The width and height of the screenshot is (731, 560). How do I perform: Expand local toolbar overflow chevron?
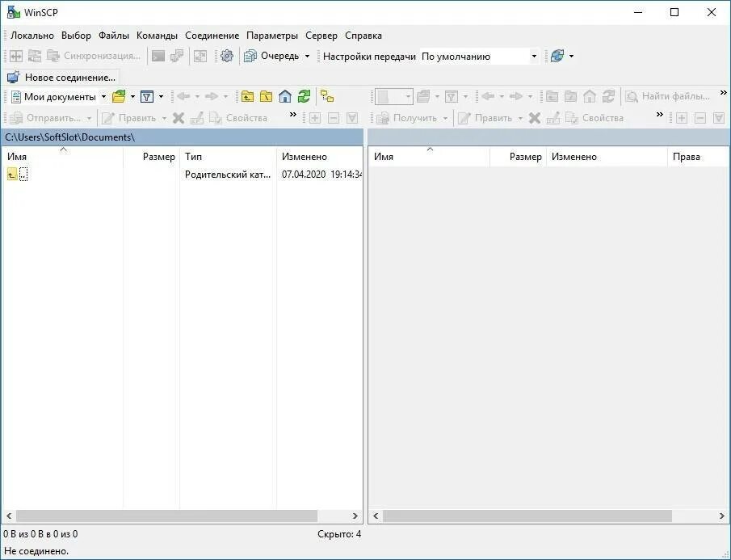point(292,115)
